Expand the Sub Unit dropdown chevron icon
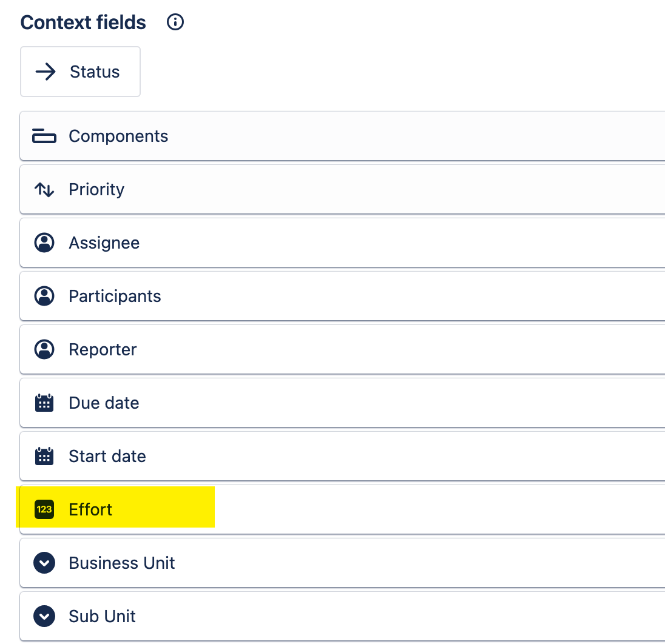The width and height of the screenshot is (665, 644). [x=44, y=616]
